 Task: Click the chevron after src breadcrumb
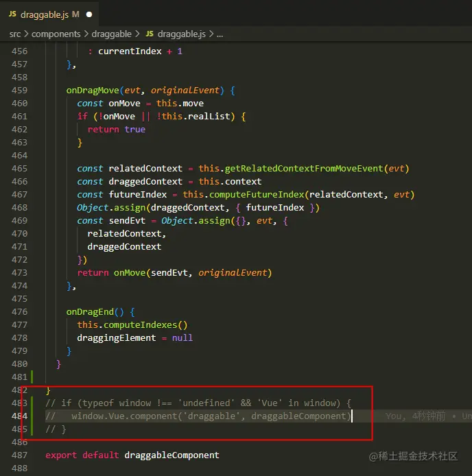coord(26,34)
